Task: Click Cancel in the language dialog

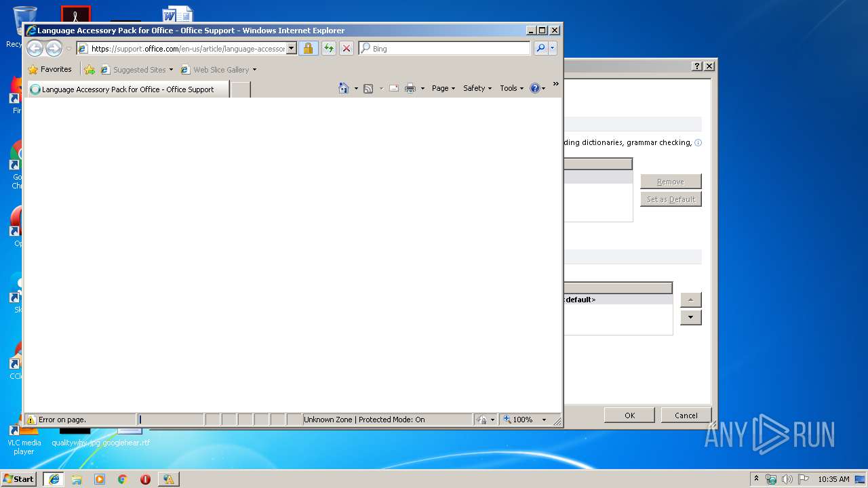Action: point(686,415)
